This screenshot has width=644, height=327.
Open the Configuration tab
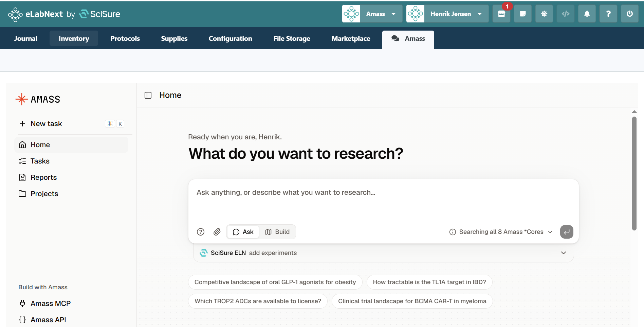pos(230,38)
